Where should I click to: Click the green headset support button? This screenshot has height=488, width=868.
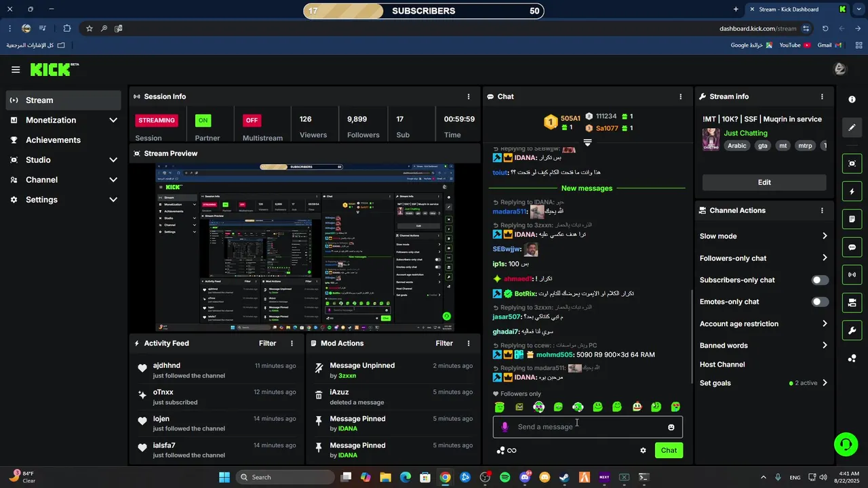pyautogui.click(x=846, y=445)
